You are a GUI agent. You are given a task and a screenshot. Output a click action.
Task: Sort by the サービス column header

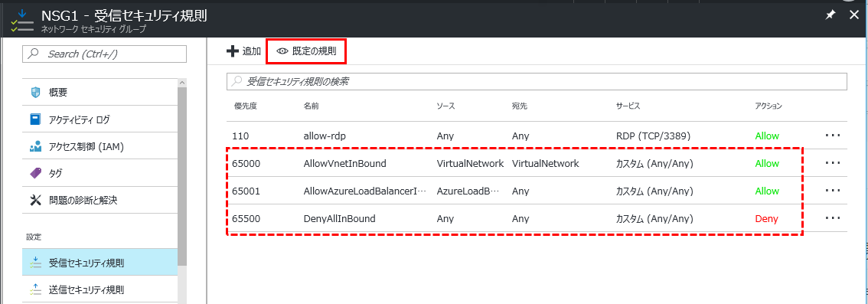point(628,106)
